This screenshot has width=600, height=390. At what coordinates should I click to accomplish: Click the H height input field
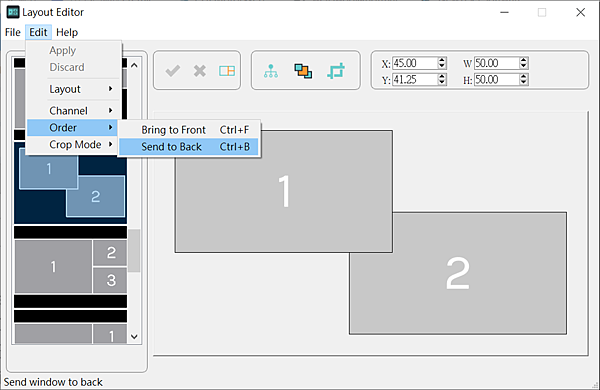coord(497,80)
